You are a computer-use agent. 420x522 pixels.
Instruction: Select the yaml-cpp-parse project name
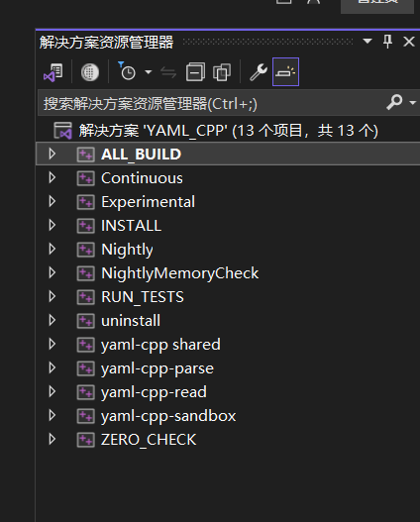(157, 368)
